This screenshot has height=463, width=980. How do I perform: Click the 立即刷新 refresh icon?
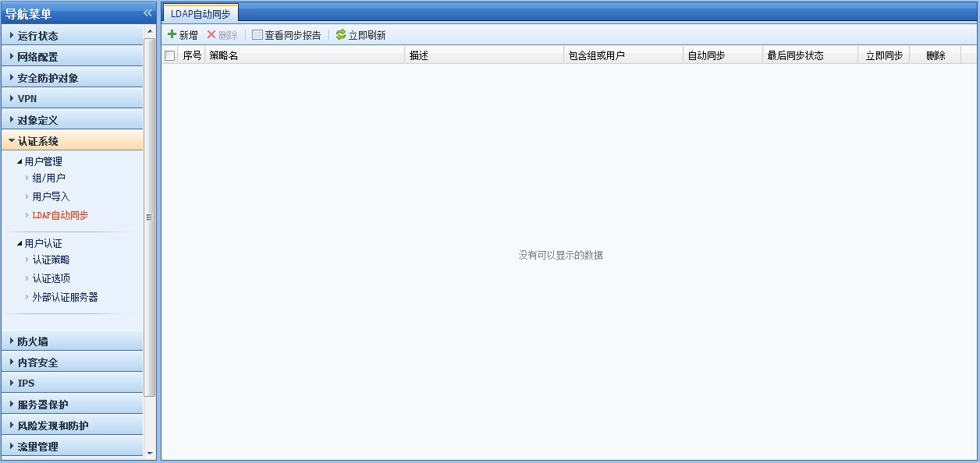(x=341, y=35)
